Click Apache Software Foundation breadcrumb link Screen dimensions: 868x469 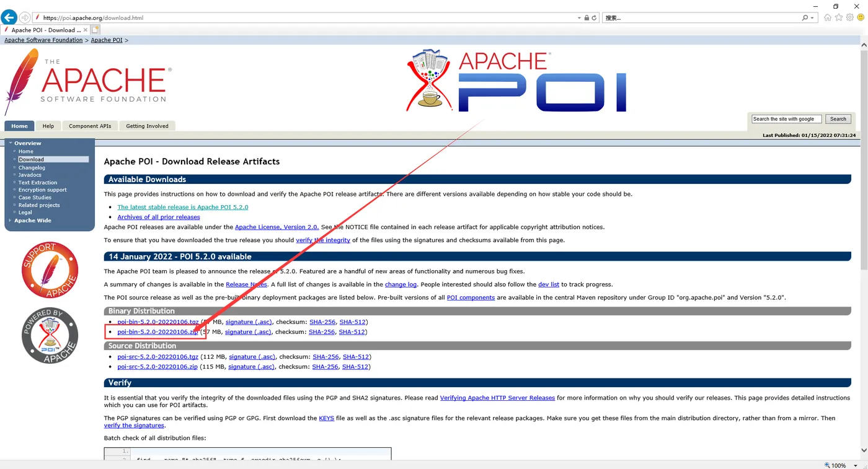pos(43,40)
